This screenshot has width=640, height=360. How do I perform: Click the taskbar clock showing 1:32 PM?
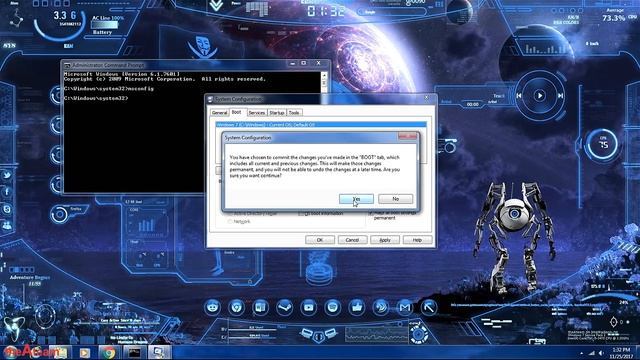pyautogui.click(x=621, y=353)
